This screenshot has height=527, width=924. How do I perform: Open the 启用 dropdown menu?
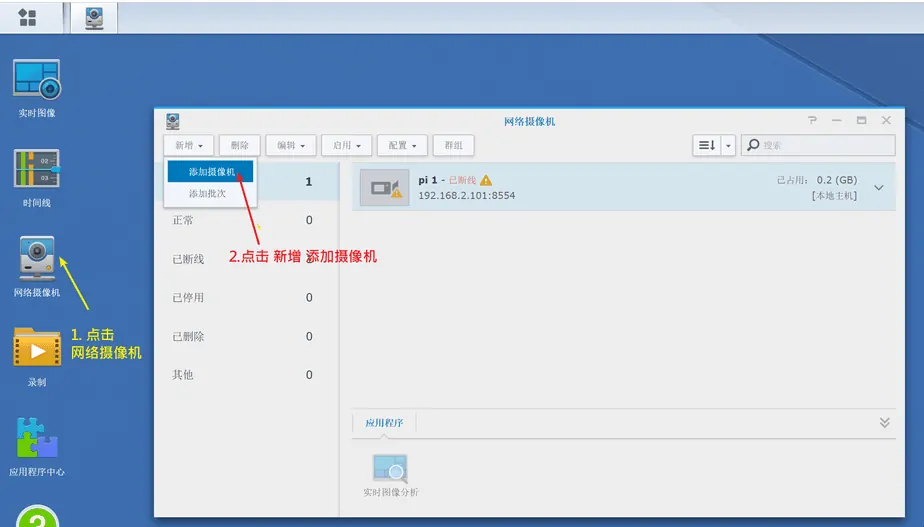tap(347, 145)
